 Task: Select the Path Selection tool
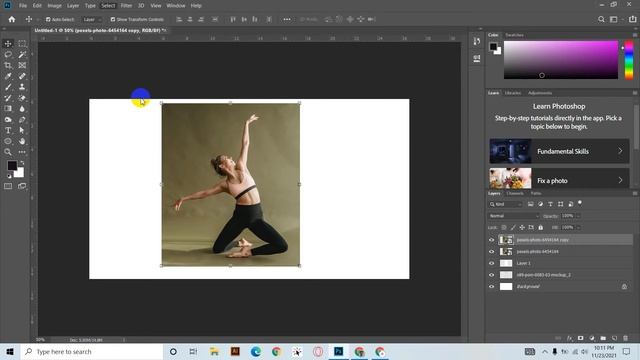pyautogui.click(x=22, y=130)
